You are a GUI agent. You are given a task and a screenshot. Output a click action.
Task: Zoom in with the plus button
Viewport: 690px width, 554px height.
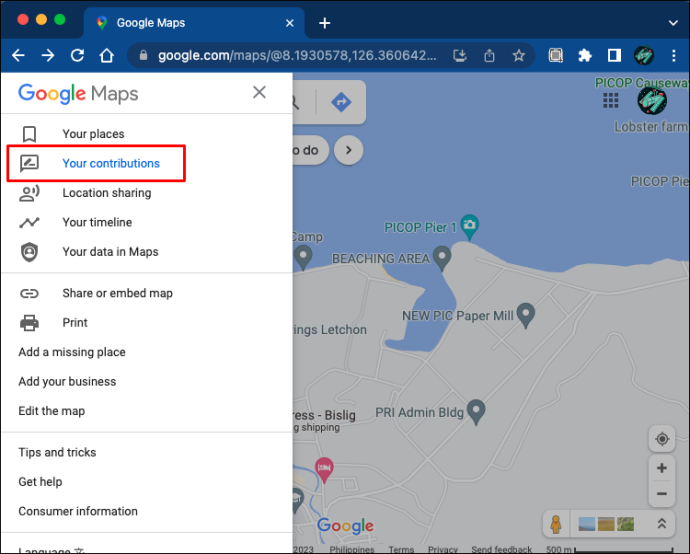coord(661,468)
